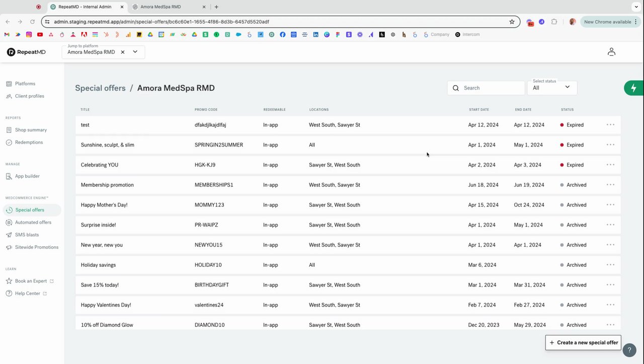
Task: Open the Chrome extensions puzzle icon
Action: click(x=554, y=22)
